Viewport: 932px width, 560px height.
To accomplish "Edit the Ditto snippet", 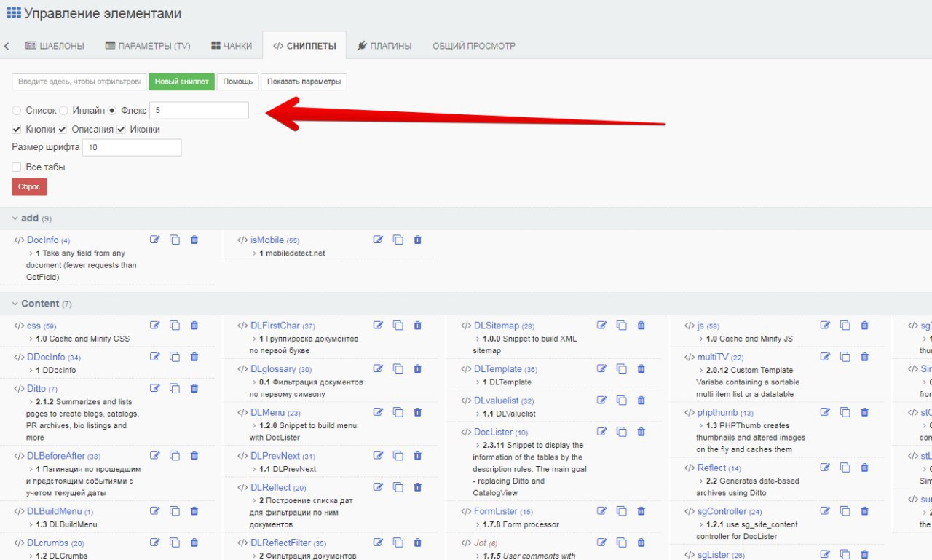I will tap(155, 388).
